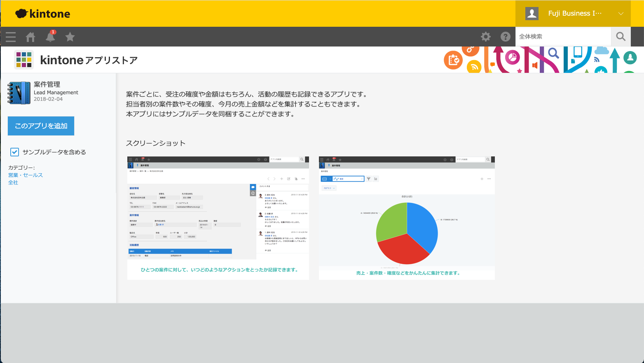Click the 2018-02-04 date text
This screenshot has height=363, width=644.
click(48, 99)
